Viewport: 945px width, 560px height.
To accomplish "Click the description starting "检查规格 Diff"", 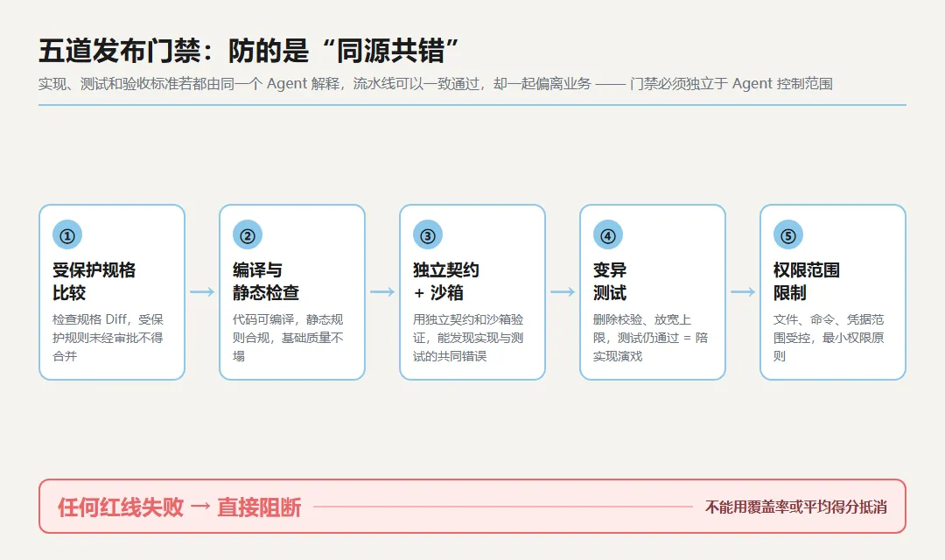I will pyautogui.click(x=108, y=338).
